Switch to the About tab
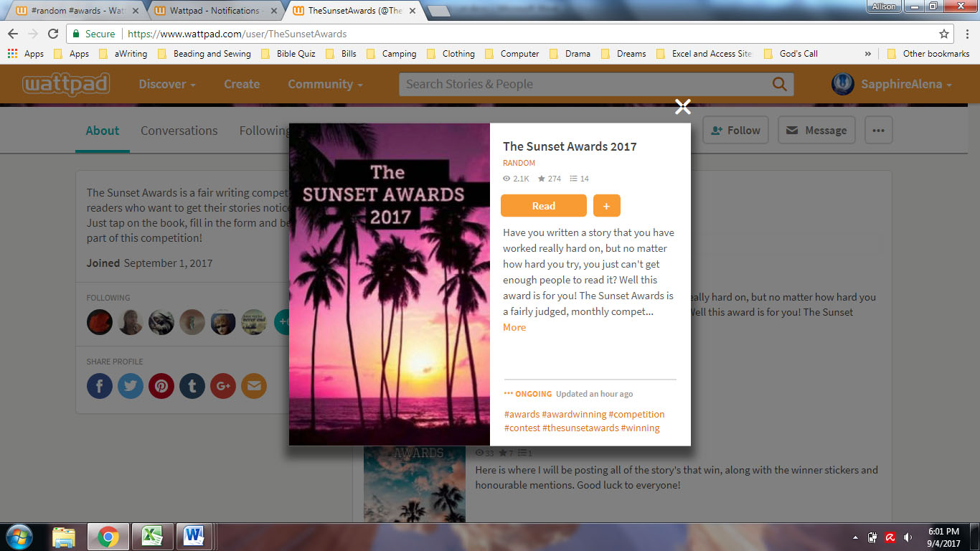Image resolution: width=980 pixels, height=551 pixels. point(103,131)
